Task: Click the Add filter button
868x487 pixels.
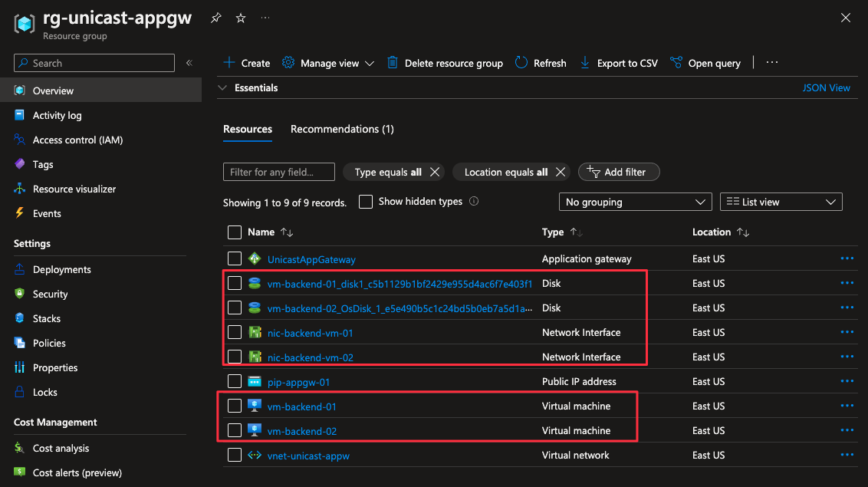Action: coord(618,172)
